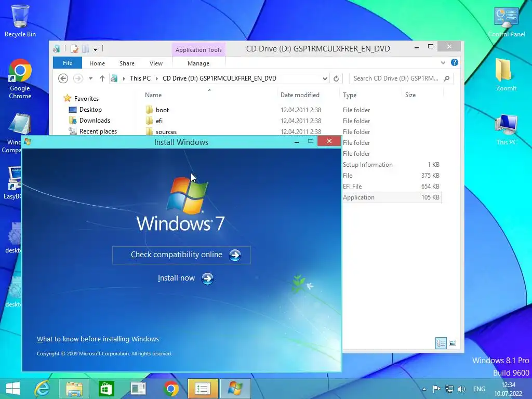532x399 pixels.
Task: Open Google Chrome desktop shortcut
Action: coord(20,79)
